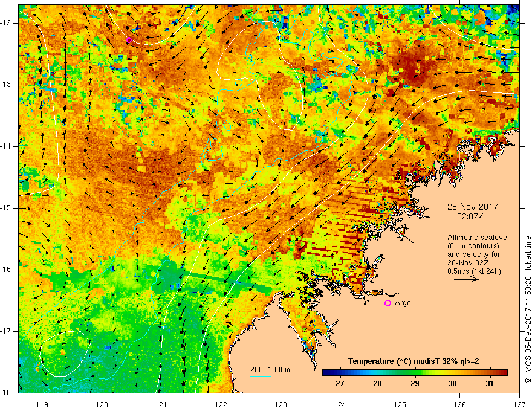This screenshot has height=411, width=532.
Task: Click longitude label 121 on bottom axis
Action: tap(161, 404)
